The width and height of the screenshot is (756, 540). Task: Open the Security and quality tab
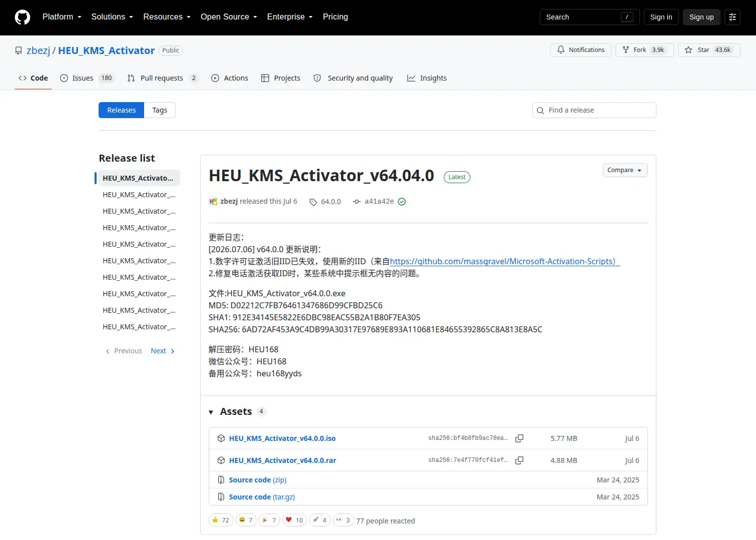pyautogui.click(x=353, y=78)
